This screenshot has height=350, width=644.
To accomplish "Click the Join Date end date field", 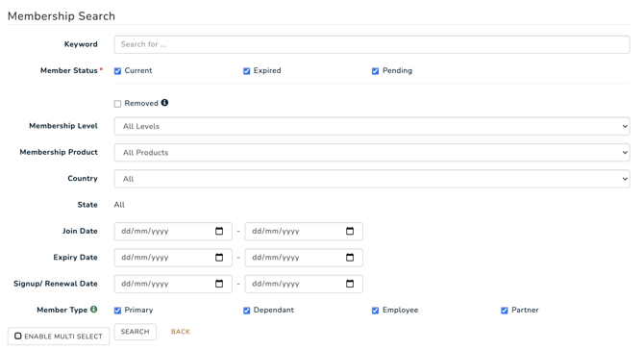I will 304,232.
